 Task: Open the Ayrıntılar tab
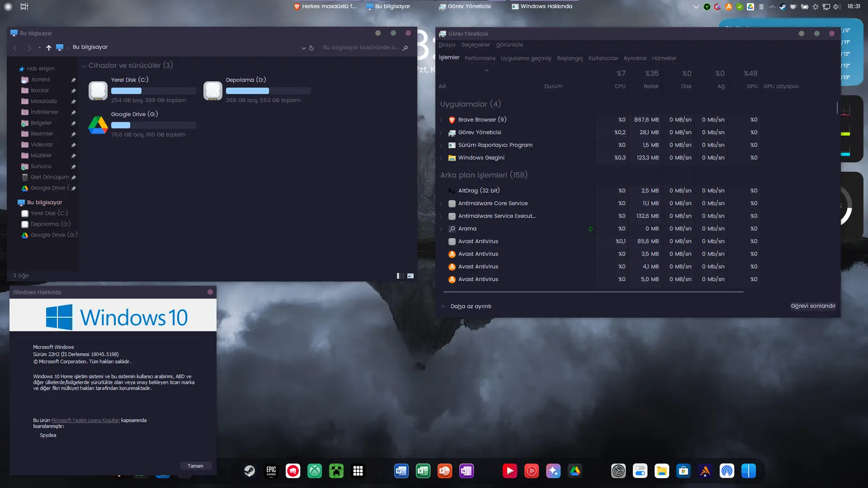pyautogui.click(x=635, y=58)
